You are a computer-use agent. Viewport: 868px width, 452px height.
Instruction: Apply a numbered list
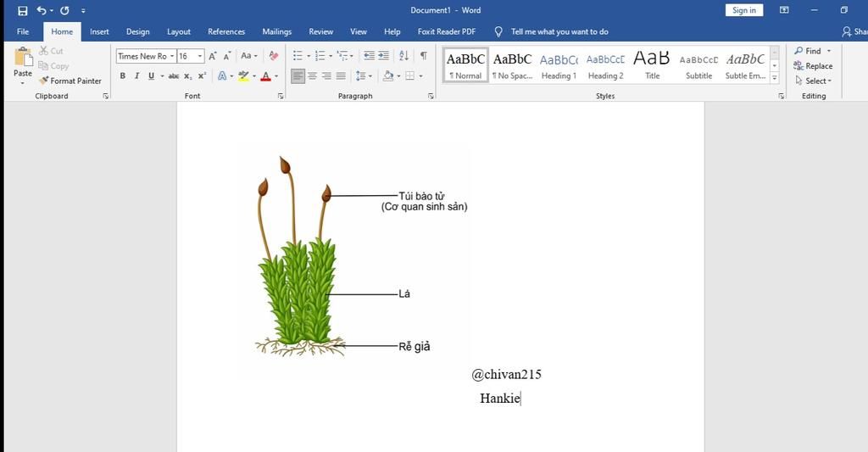pyautogui.click(x=320, y=56)
